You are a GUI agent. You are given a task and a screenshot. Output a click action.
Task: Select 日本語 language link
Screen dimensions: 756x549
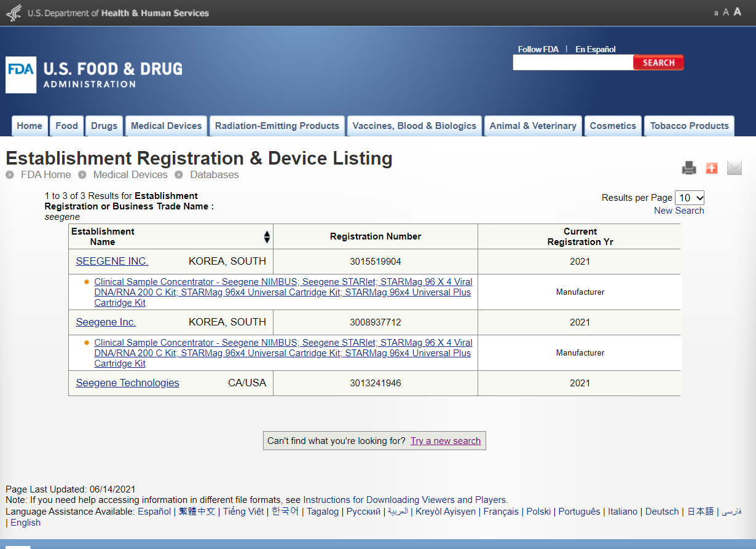[x=700, y=512]
